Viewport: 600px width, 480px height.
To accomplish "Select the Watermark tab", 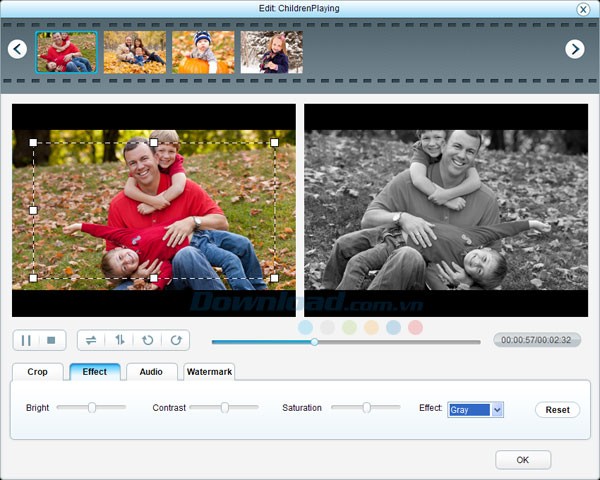I will click(209, 372).
